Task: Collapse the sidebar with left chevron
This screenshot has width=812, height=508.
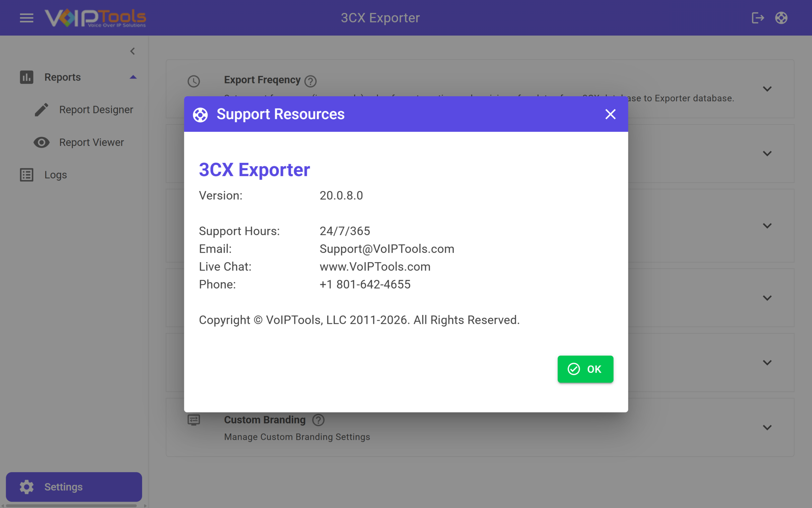Action: click(133, 51)
